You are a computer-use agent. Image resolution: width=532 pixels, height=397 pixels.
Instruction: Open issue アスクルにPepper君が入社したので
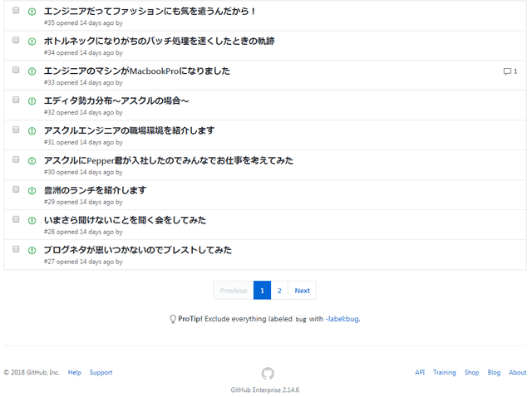tap(169, 160)
